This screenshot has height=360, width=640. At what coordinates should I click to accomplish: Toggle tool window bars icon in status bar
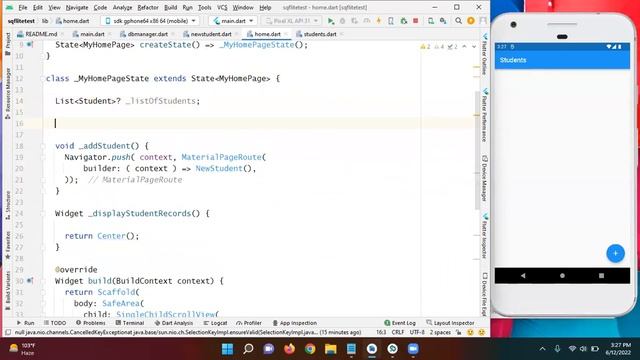[8, 332]
